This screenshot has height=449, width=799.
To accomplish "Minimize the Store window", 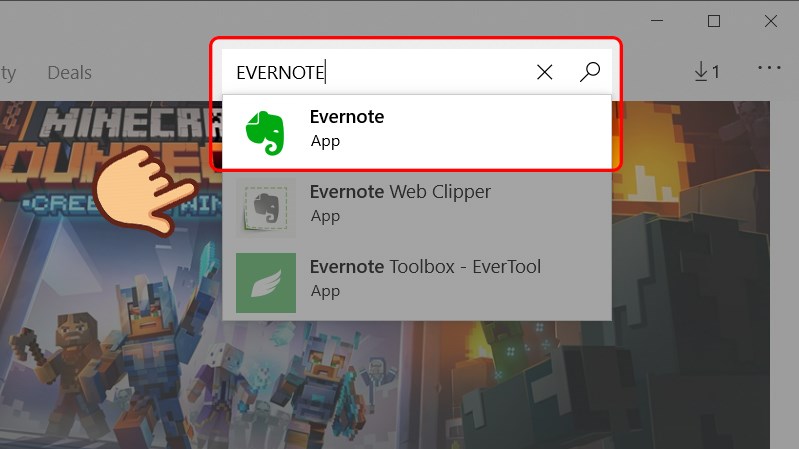I will point(657,21).
